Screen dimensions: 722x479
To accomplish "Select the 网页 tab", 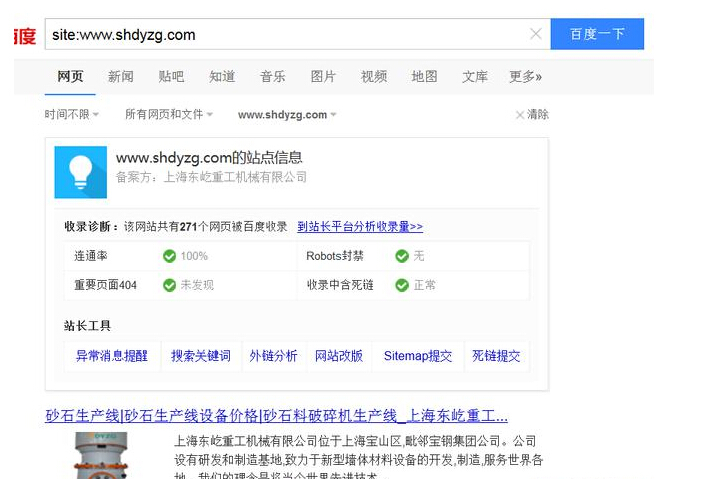I will point(70,76).
